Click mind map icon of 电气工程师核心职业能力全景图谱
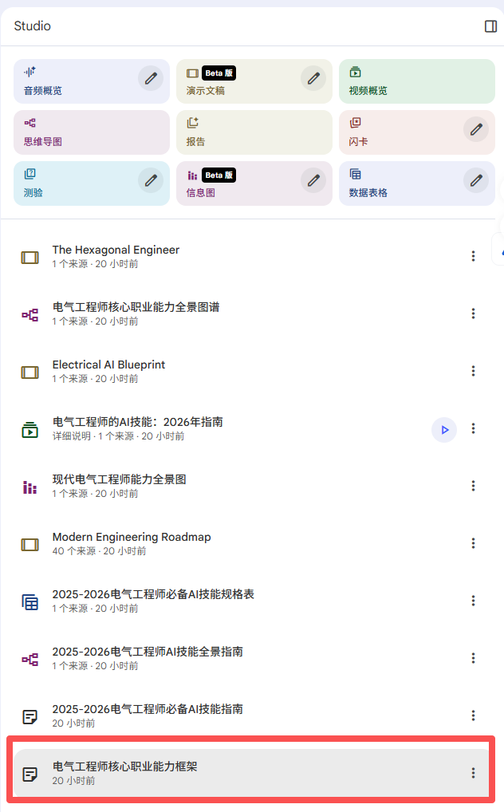Viewport: 504px width, 812px height. 30,315
